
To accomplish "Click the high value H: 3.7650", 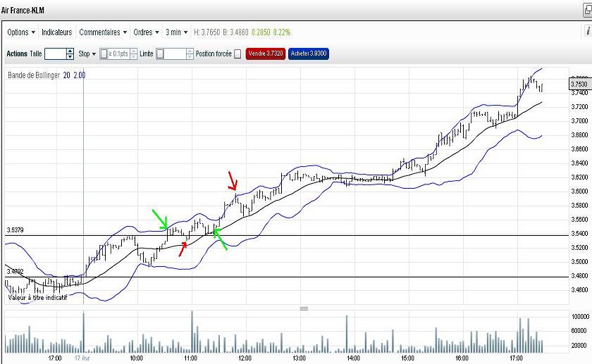I will (x=206, y=32).
